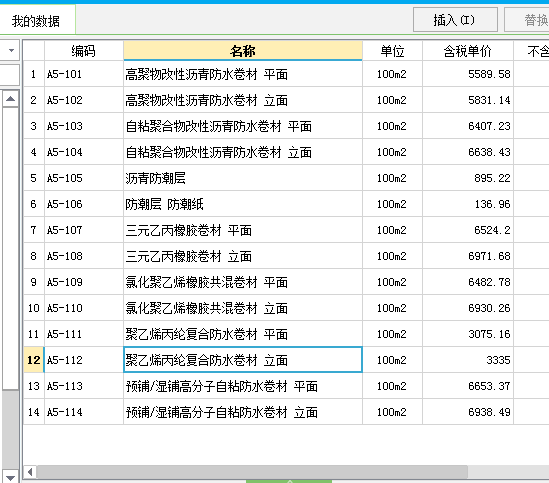Select 自粘聚合物改性沥青防水卷材 平面 name cell
Viewport: 549px width, 483px height.
coord(243,126)
